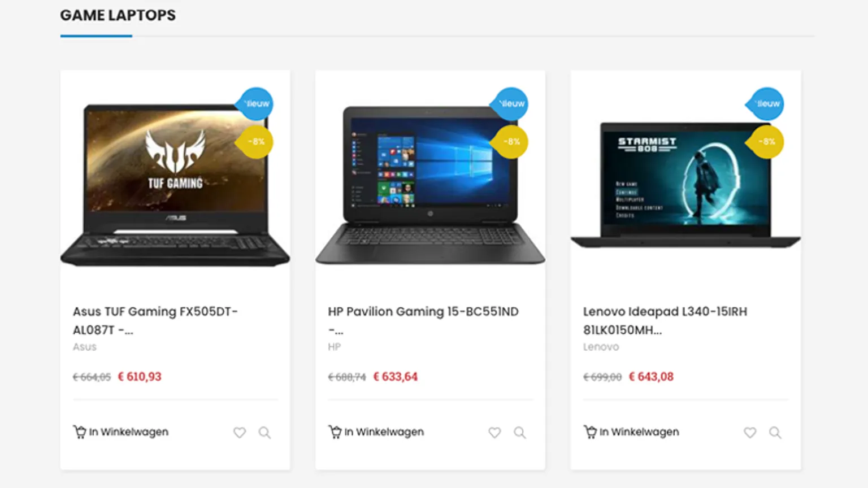Open Lenovo Ideapad L340-15IRH product title
868x488 pixels.
pyautogui.click(x=665, y=320)
